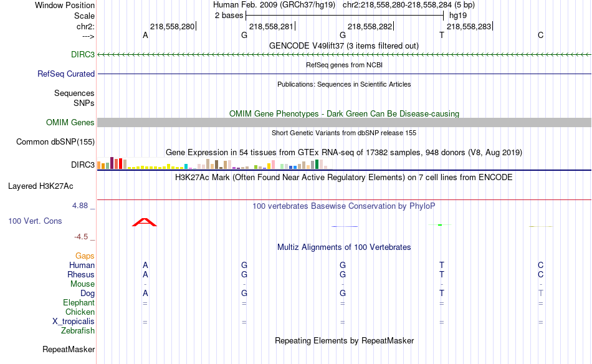Select the Mouse alignment row label
Screen dimensions: 592x364
pyautogui.click(x=82, y=284)
